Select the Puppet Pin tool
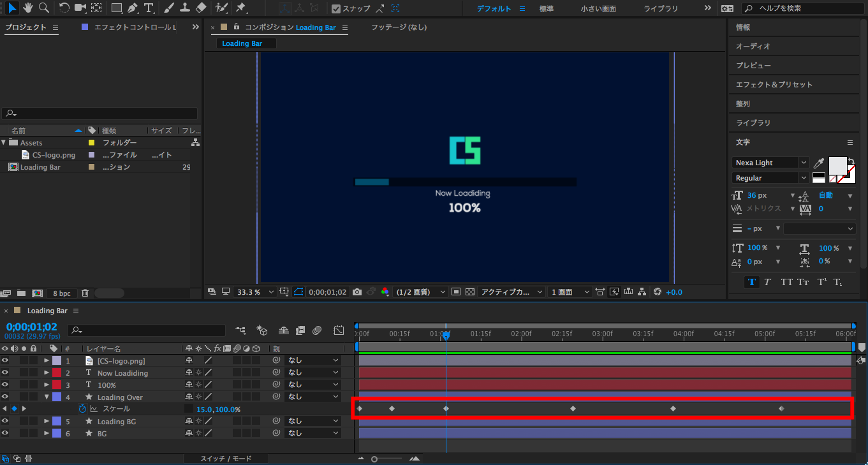Image resolution: width=868 pixels, height=465 pixels. (x=240, y=8)
